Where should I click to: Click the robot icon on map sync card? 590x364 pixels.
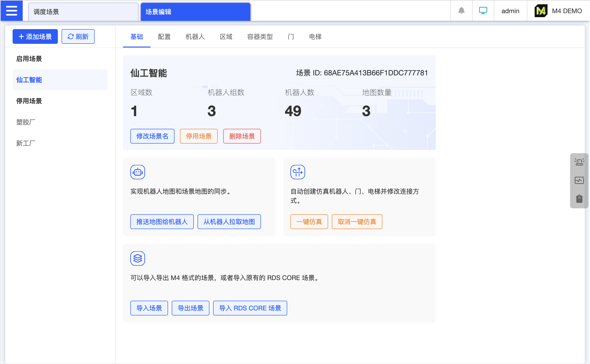click(x=137, y=172)
